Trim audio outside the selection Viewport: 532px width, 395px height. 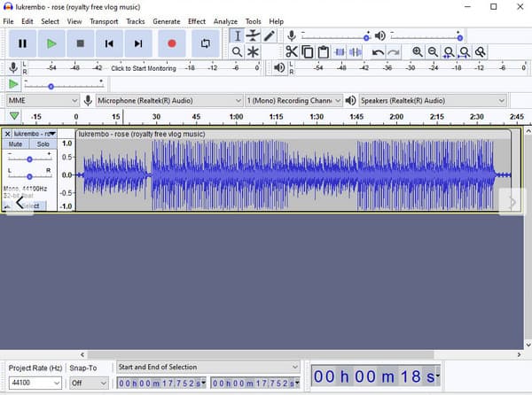(x=340, y=52)
